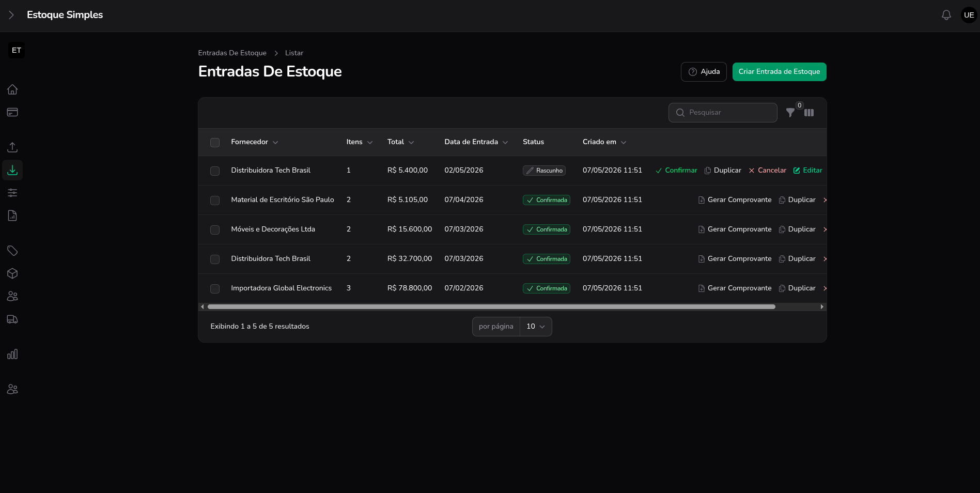Go to the home dashboard icon

12,89
